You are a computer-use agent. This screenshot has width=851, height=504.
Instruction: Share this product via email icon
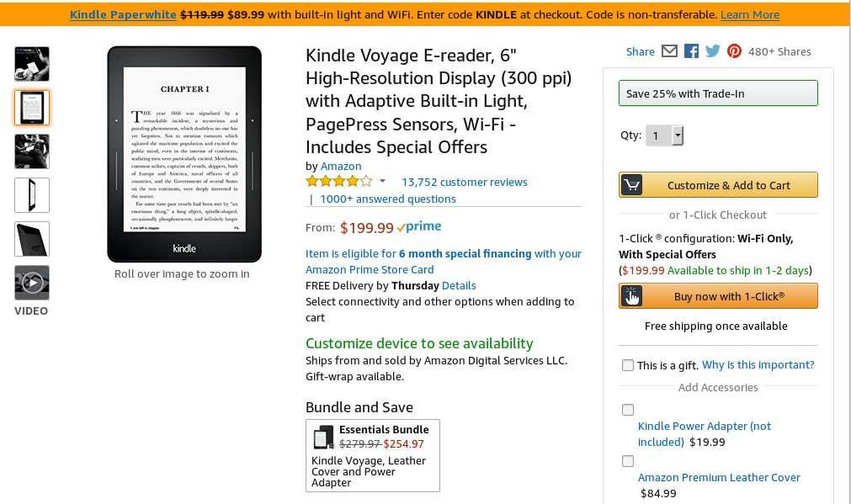tap(669, 51)
